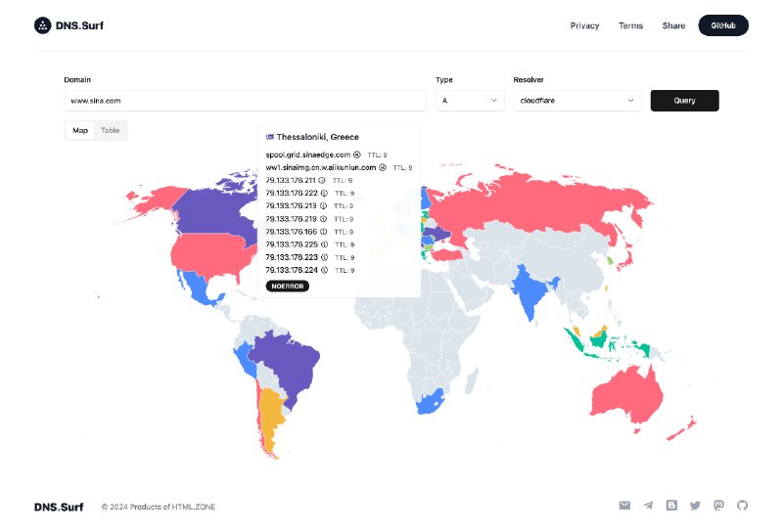The width and height of the screenshot is (783, 532).
Task: Select Terms in the header navigation
Action: (x=630, y=25)
